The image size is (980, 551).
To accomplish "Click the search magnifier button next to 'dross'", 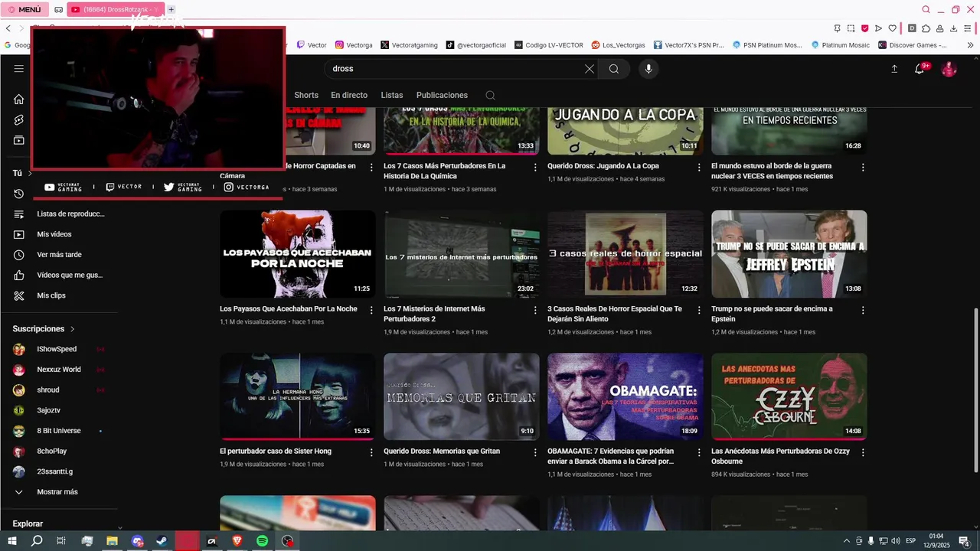I will click(614, 69).
